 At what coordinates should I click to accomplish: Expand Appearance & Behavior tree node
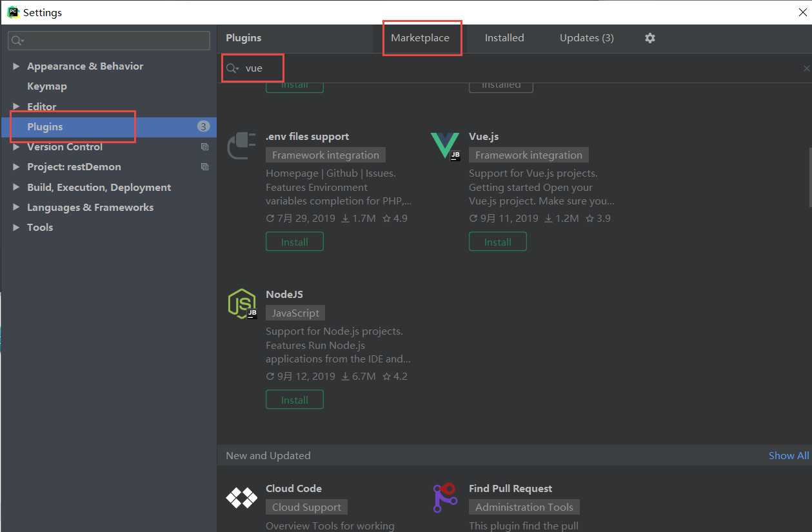point(15,66)
